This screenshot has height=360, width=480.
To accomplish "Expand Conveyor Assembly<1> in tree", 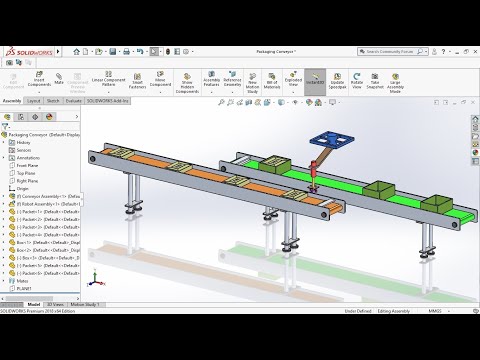I will [4, 196].
